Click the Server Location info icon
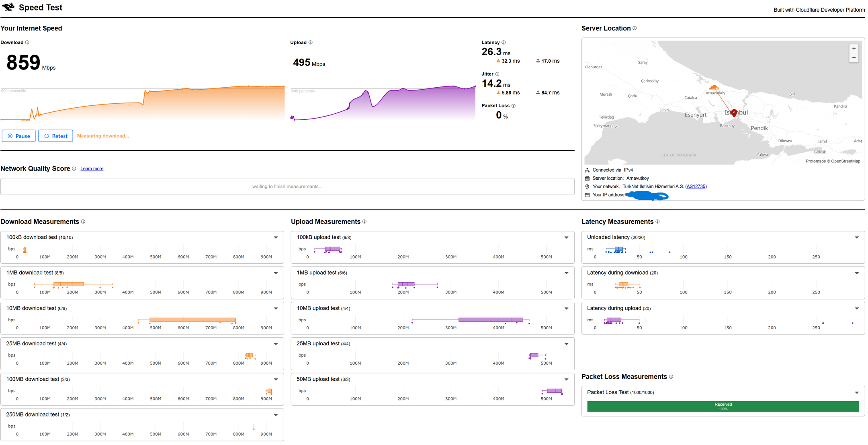Viewport: 868px width, 445px height. 635,28
